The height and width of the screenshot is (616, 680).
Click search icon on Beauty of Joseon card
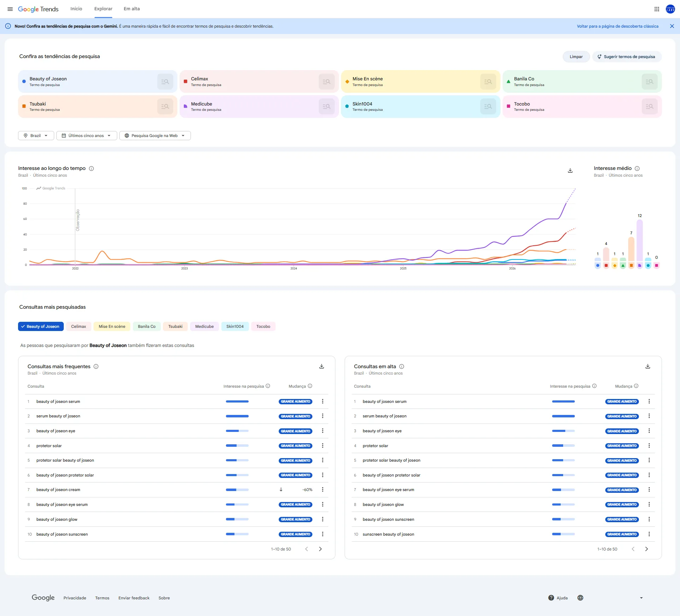(x=165, y=81)
